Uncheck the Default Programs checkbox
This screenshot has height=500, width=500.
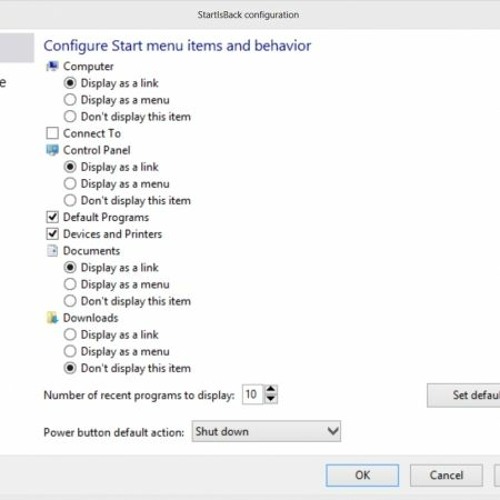[52, 217]
